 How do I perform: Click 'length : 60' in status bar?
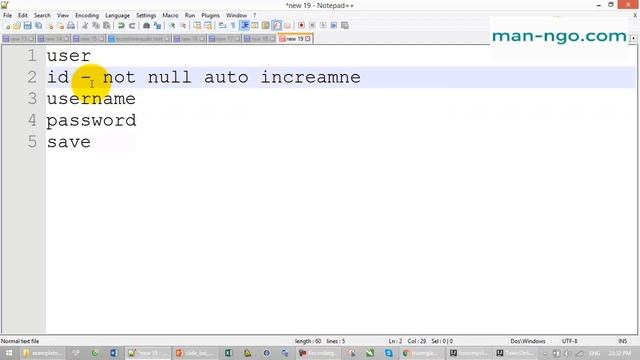click(x=308, y=341)
